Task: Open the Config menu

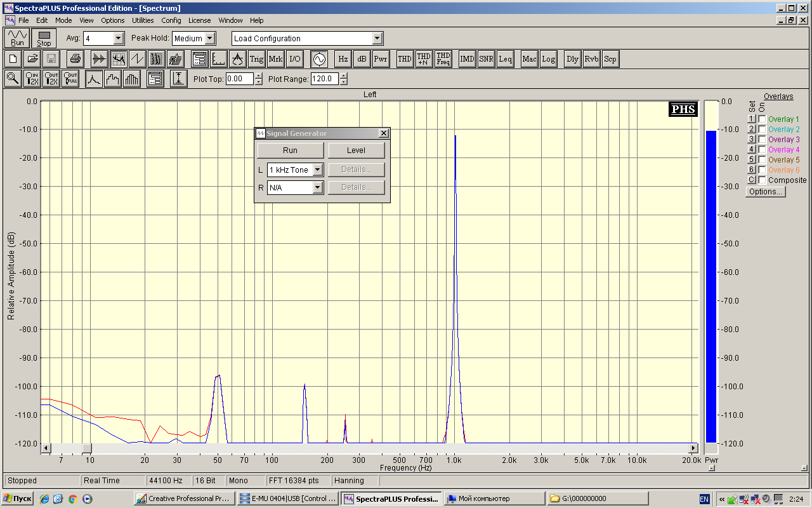Action: click(x=171, y=20)
